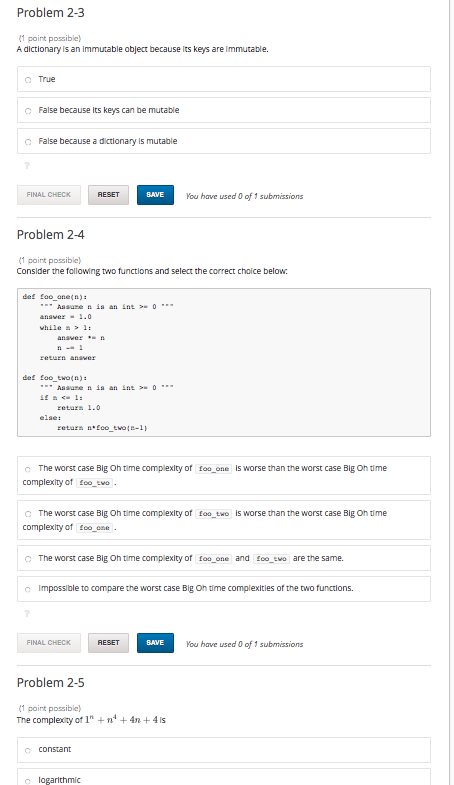Save the Problem 2-3 answer
454x785 pixels.
155,195
